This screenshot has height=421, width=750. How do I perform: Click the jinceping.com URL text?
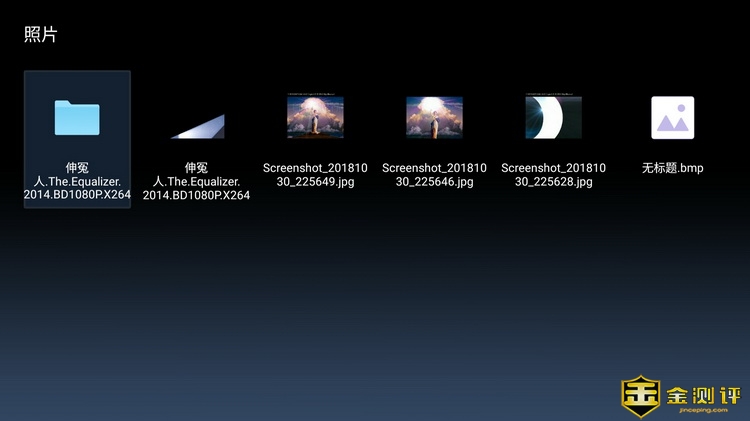703,410
